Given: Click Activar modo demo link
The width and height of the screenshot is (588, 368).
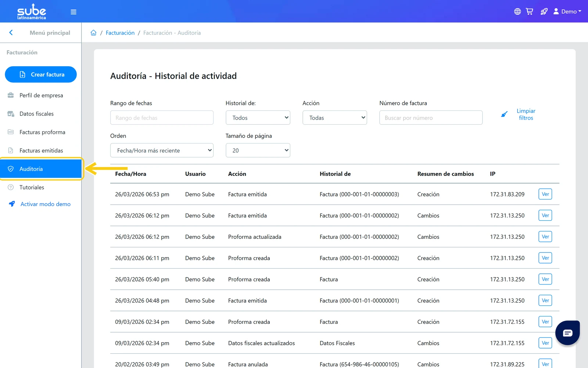Looking at the screenshot, I should 46,204.
